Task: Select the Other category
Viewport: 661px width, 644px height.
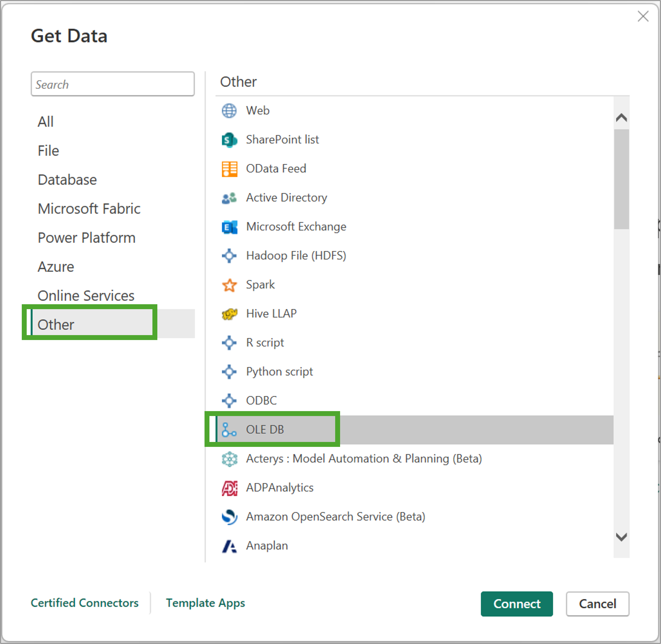Action: [x=113, y=324]
